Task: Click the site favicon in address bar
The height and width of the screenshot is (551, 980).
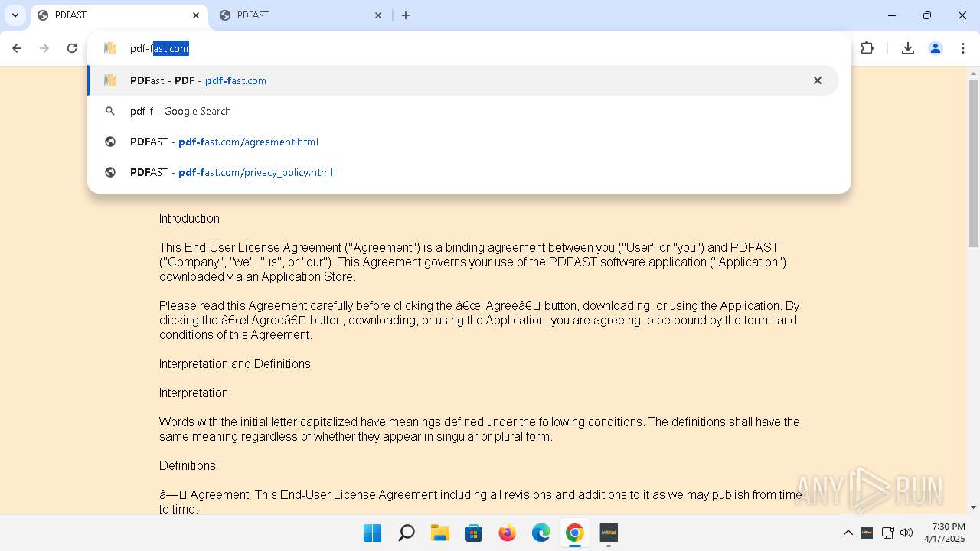Action: [x=110, y=48]
